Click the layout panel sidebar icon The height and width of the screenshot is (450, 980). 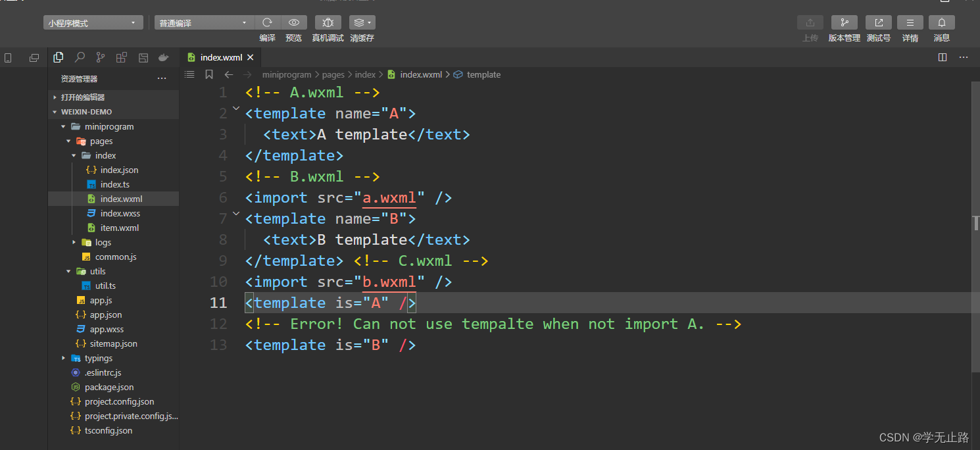[x=143, y=57]
